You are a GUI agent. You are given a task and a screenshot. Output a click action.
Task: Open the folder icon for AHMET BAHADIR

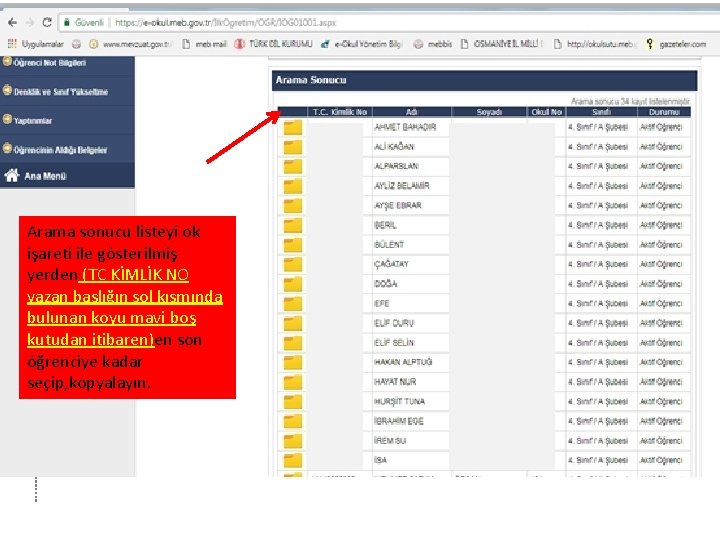pos(292,127)
